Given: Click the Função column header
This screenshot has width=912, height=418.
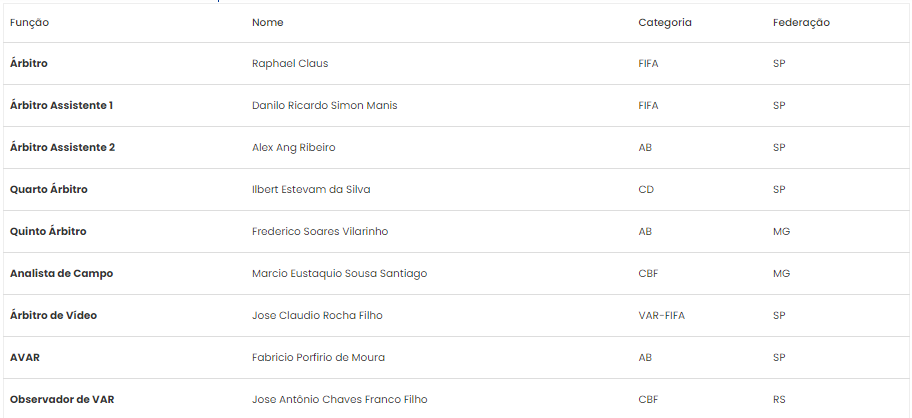Looking at the screenshot, I should point(29,23).
